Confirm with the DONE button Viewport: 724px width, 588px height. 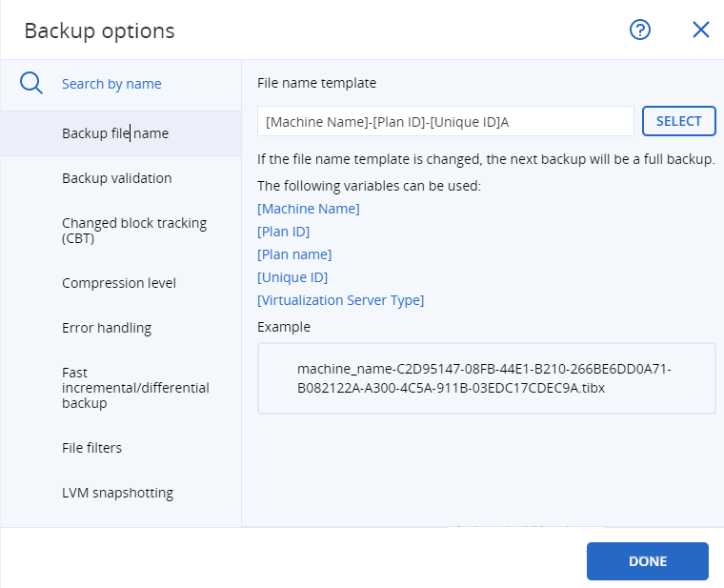click(648, 561)
